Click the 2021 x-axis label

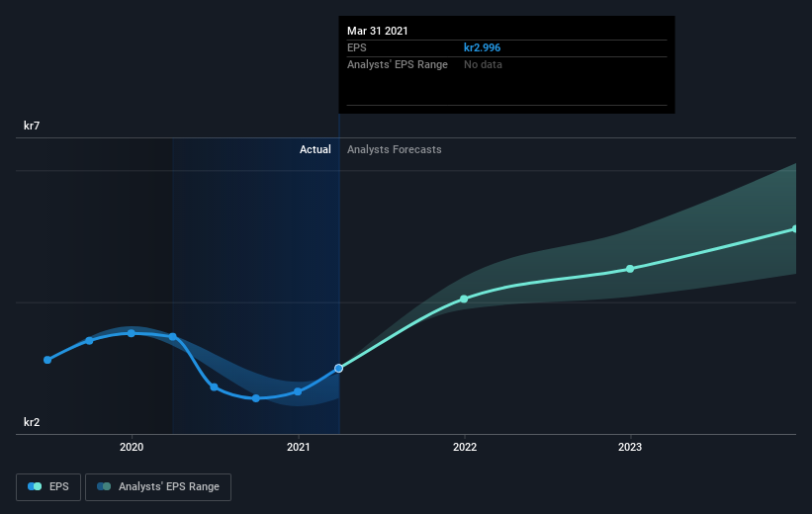pos(298,447)
